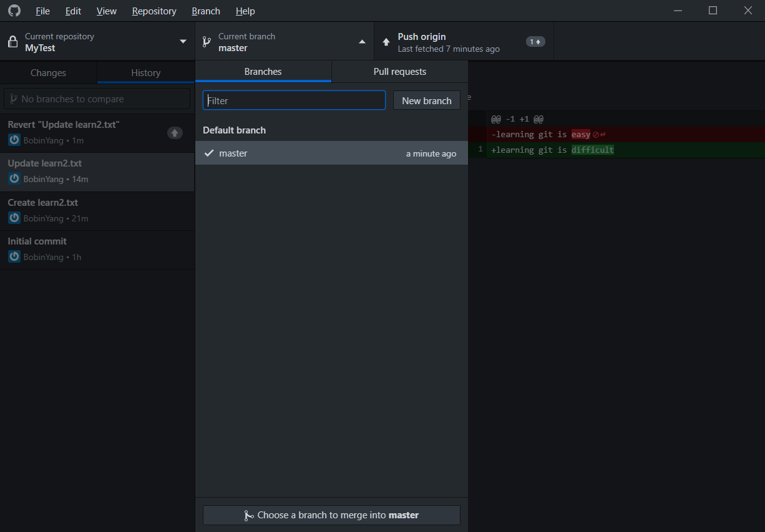The height and width of the screenshot is (532, 765).
Task: Click the New branch button
Action: [426, 100]
